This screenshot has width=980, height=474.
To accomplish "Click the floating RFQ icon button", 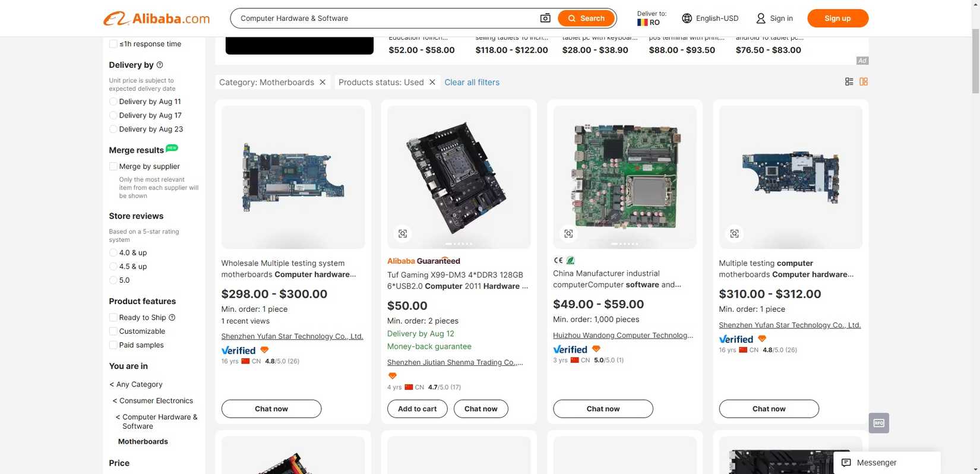I will (878, 423).
